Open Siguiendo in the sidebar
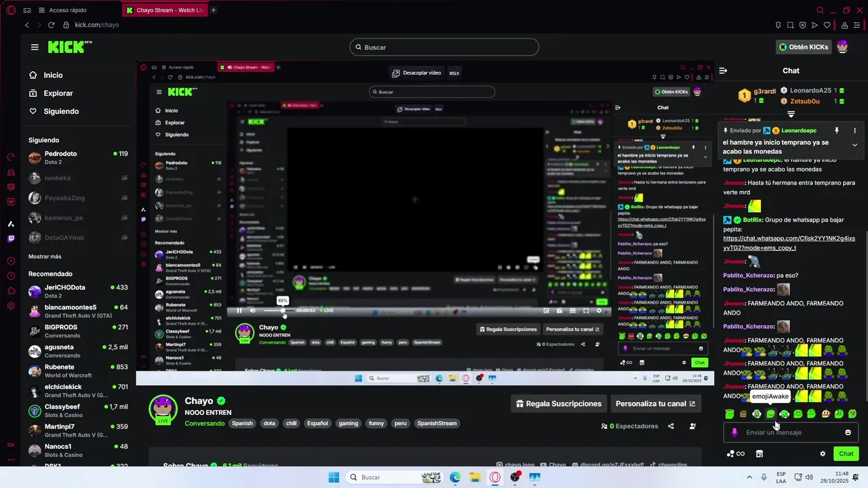The width and height of the screenshot is (868, 488). (61, 111)
